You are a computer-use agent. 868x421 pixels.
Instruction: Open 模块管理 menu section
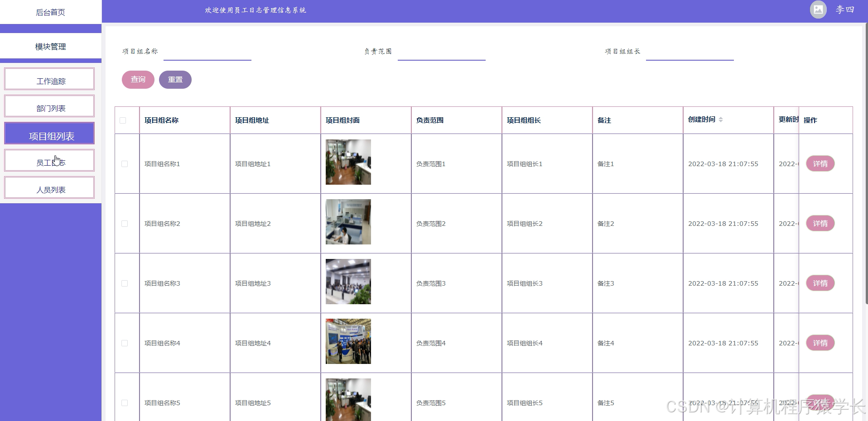click(x=51, y=46)
